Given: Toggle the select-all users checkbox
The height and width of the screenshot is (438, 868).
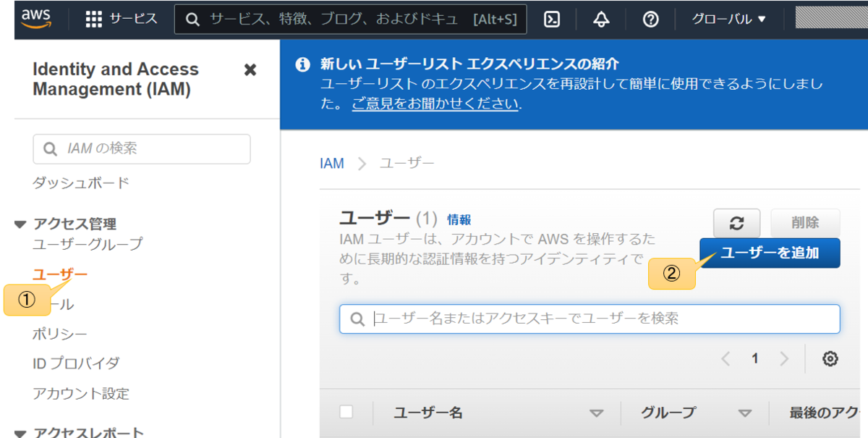Looking at the screenshot, I should 346,412.
